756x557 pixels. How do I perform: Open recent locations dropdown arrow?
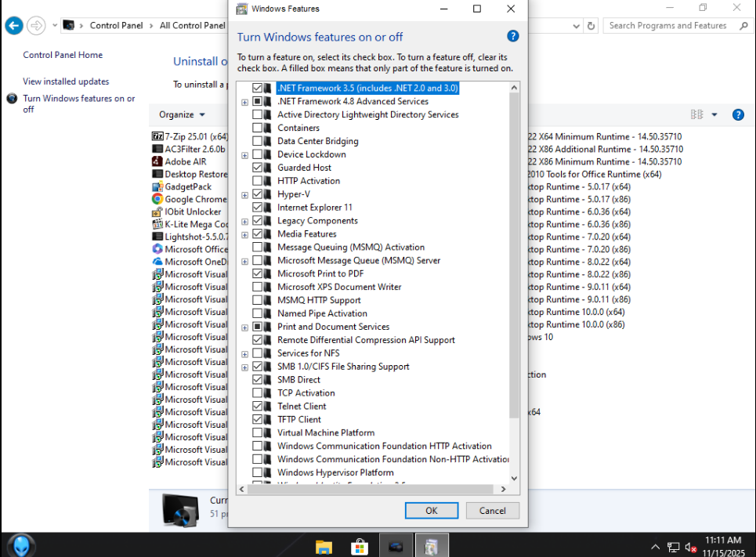(x=55, y=25)
